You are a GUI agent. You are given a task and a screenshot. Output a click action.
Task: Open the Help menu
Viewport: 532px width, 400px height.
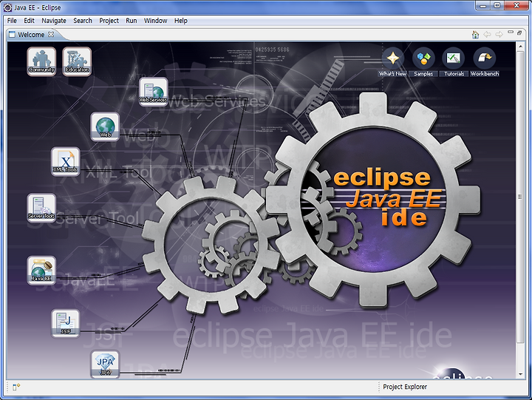[181, 21]
